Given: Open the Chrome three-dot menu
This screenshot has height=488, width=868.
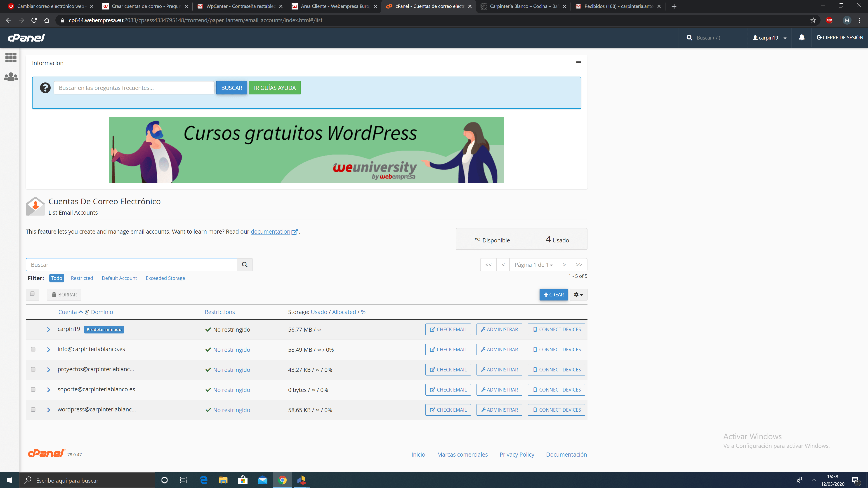Looking at the screenshot, I should (x=860, y=20).
